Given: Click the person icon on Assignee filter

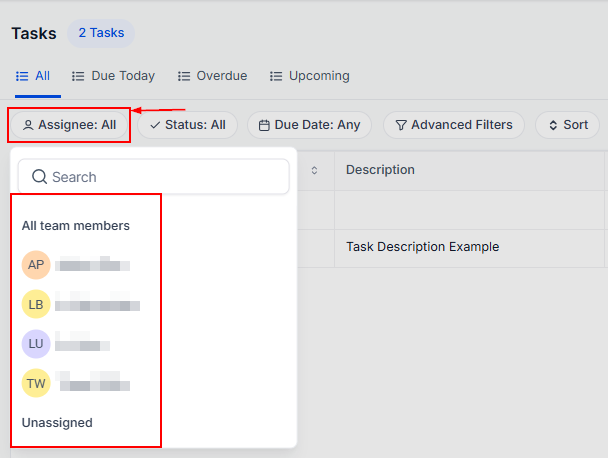Looking at the screenshot, I should click(28, 125).
